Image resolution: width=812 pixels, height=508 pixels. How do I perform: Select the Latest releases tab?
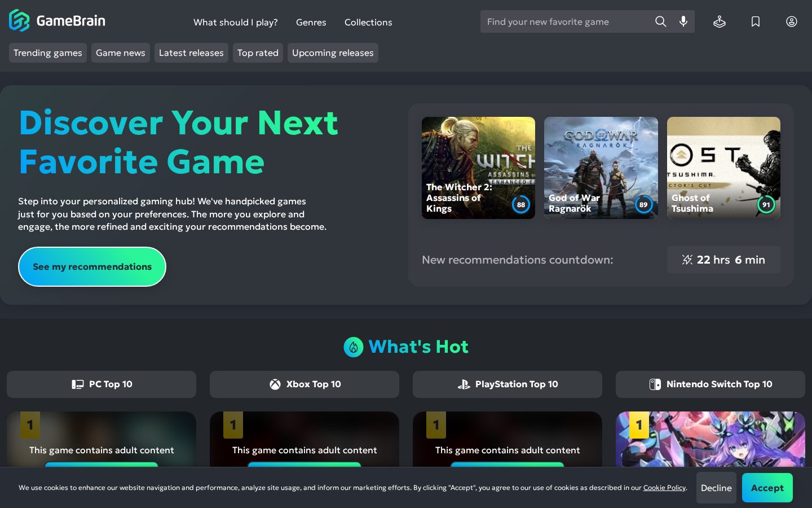(191, 52)
